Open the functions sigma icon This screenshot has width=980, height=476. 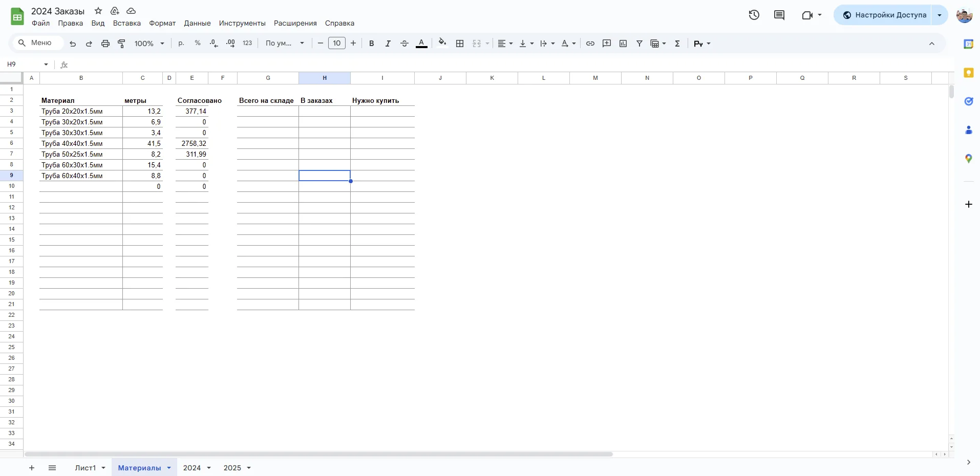677,44
